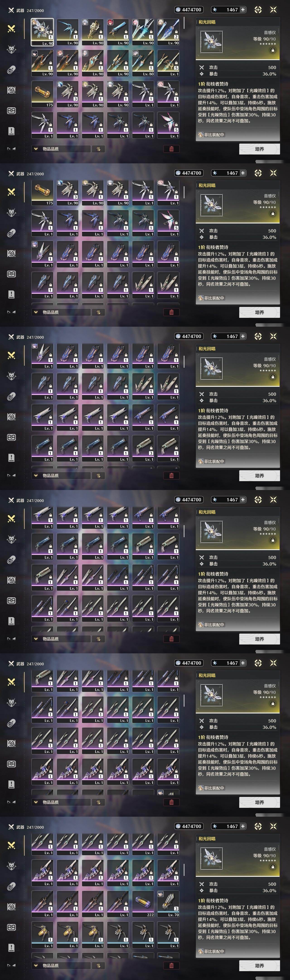The width and height of the screenshot is (290, 980).
Task: Click the 培养 button in the topmost panel
Action: (x=260, y=149)
